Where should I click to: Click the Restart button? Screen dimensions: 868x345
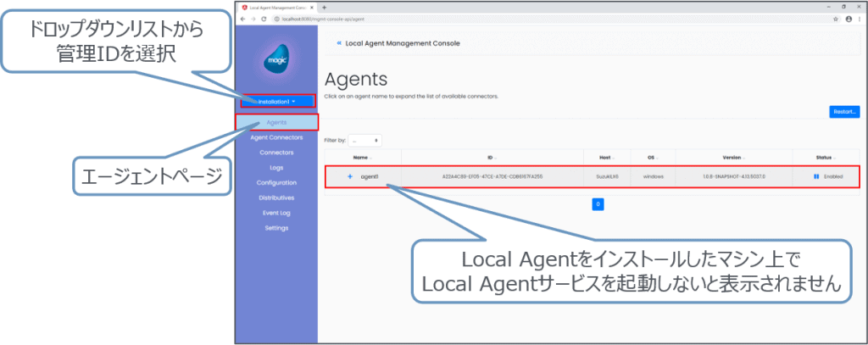[x=843, y=112]
